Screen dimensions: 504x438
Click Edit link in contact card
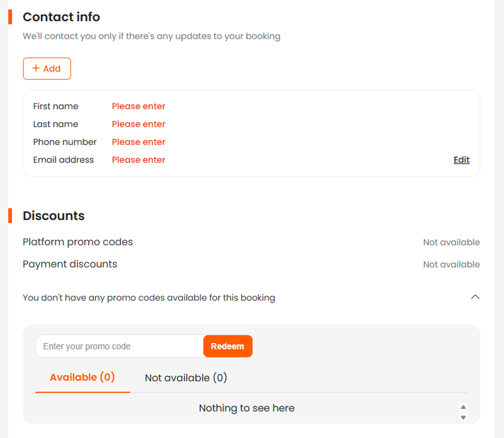[461, 160]
